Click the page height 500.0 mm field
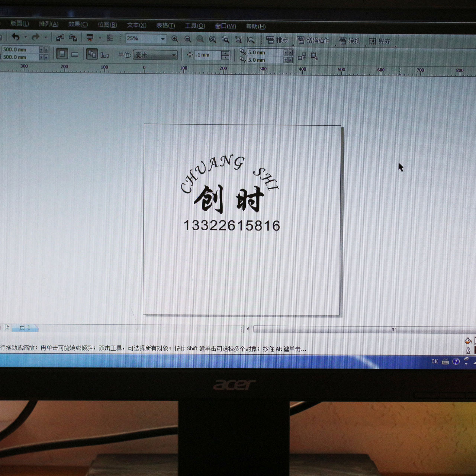 tap(20, 57)
